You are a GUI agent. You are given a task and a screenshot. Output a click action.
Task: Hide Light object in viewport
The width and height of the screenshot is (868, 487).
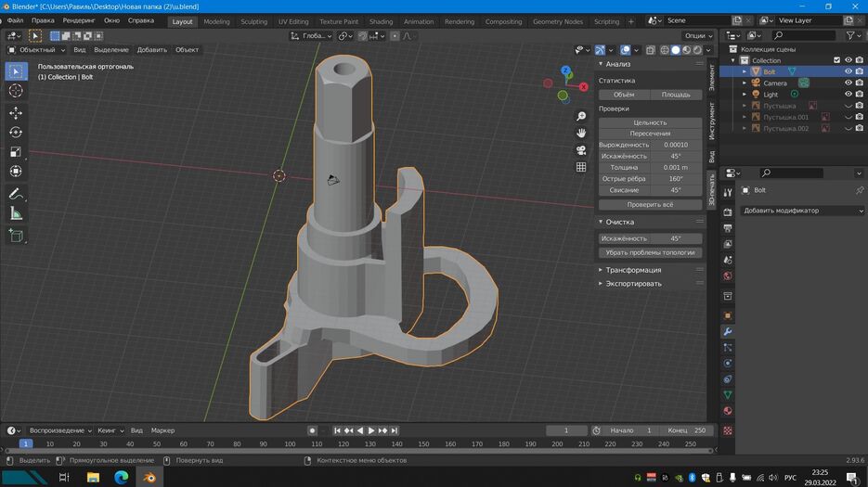tap(849, 94)
